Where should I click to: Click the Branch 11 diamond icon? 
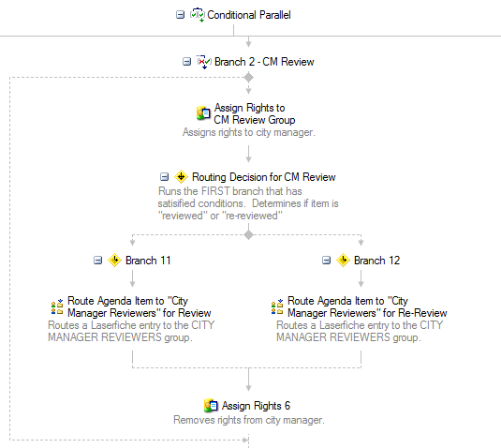[114, 261]
